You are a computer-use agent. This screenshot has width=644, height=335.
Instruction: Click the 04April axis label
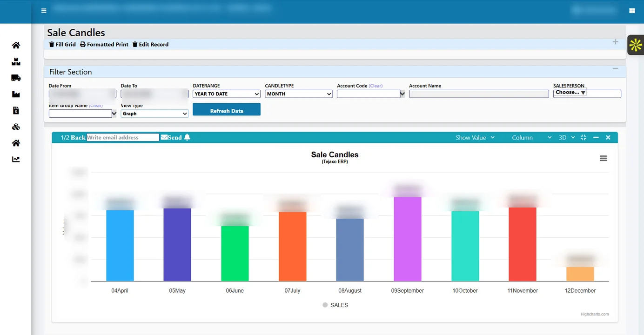click(x=120, y=290)
